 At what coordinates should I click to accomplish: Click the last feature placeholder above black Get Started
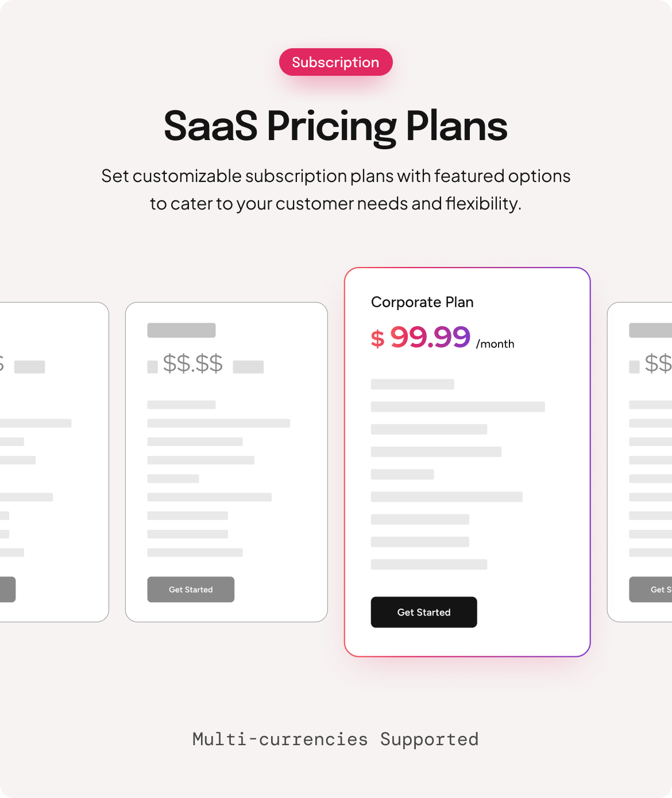429,564
